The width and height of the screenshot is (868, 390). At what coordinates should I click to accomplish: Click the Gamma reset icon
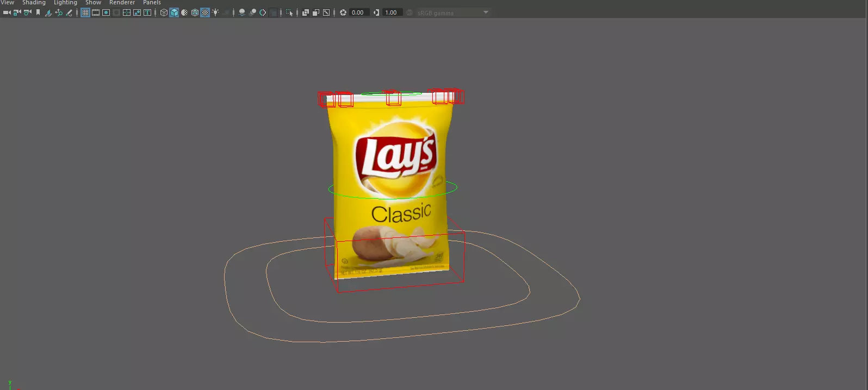tap(376, 12)
